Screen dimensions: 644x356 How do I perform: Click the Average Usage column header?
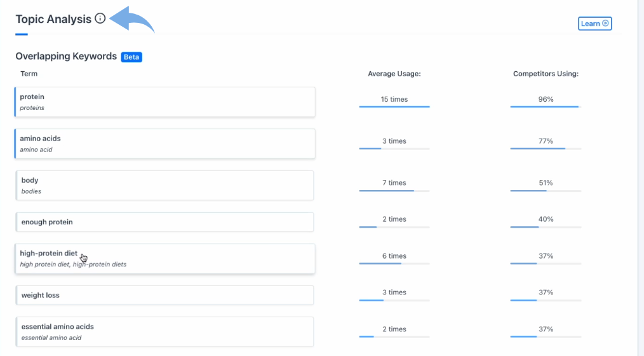pos(394,74)
